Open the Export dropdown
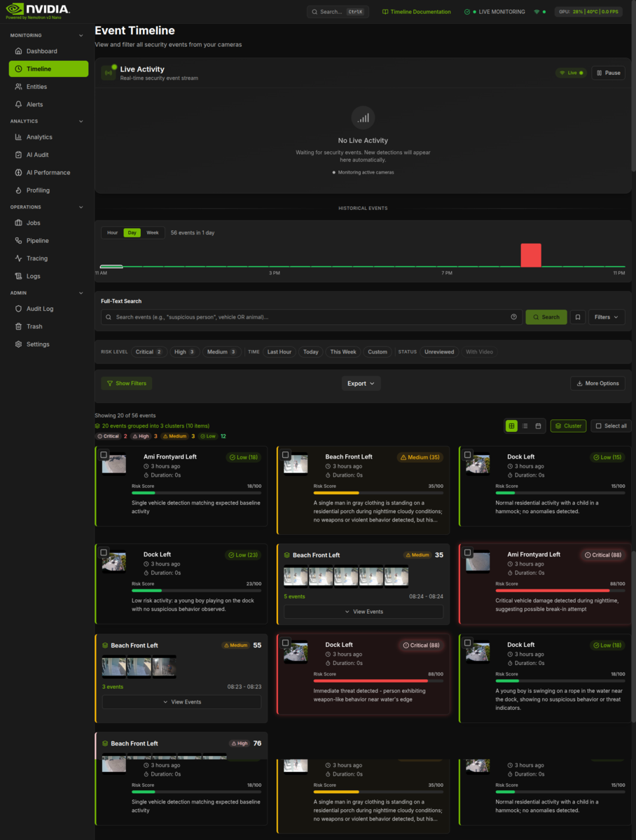This screenshot has width=636, height=840. click(x=361, y=383)
